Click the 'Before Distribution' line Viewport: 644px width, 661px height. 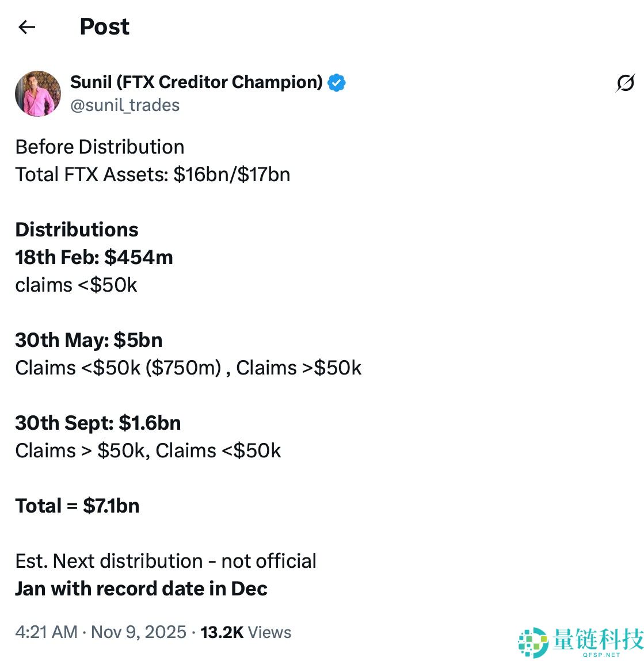(x=100, y=147)
